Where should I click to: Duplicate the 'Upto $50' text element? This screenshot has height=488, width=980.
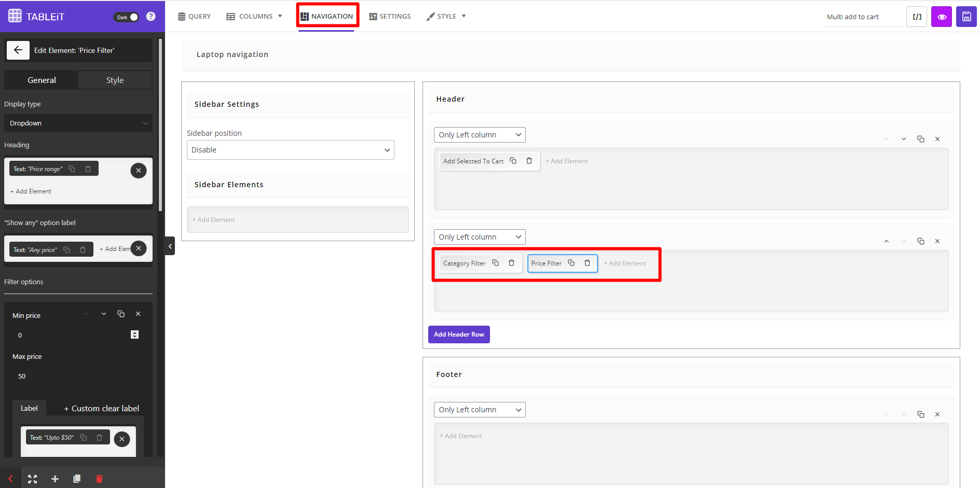coord(84,438)
